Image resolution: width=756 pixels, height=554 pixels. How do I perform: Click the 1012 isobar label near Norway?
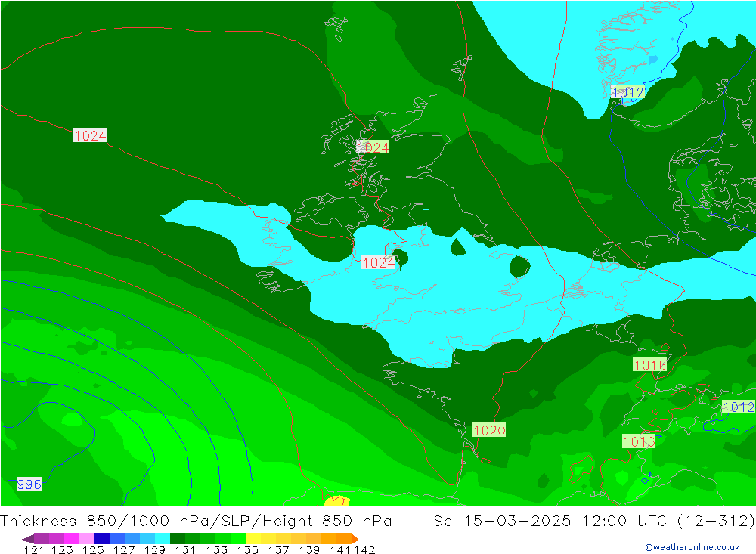tap(627, 92)
